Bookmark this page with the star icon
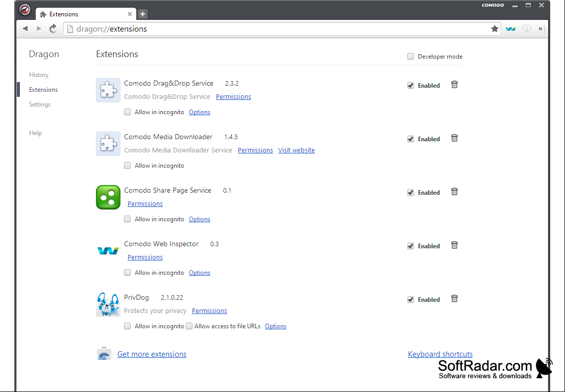Viewport: 565px width, 392px height. click(495, 29)
